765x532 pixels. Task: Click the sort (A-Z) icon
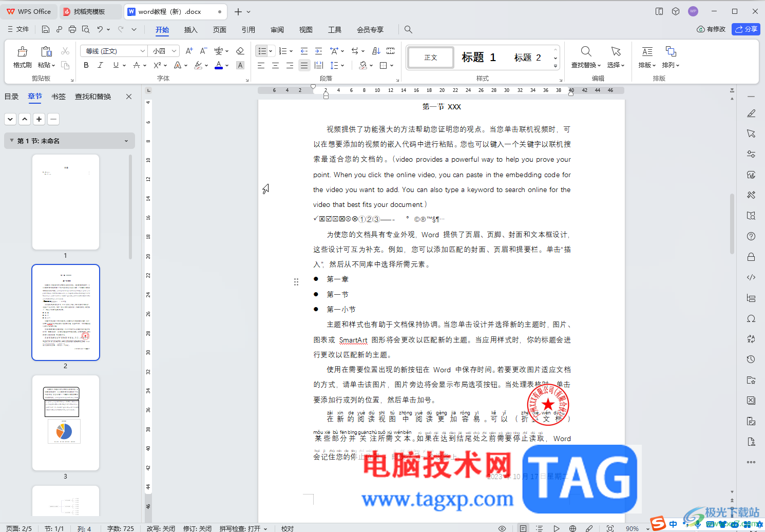pyautogui.click(x=376, y=51)
